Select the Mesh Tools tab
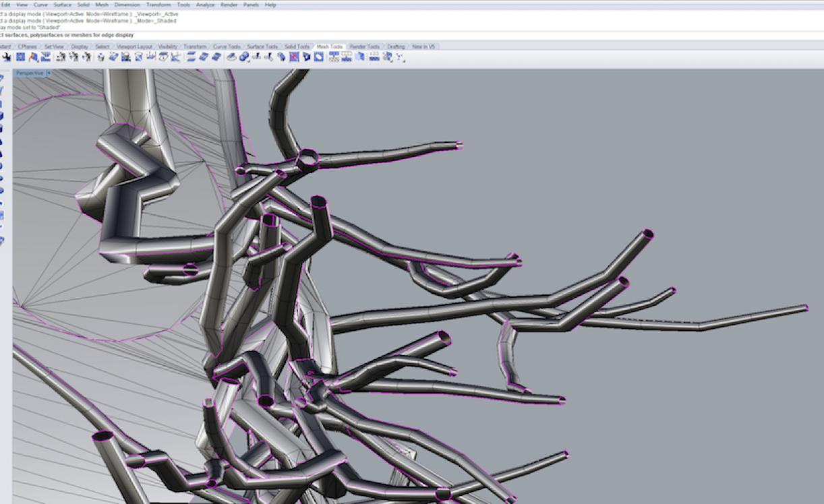Viewport: 824px width, 504px height. pos(330,46)
